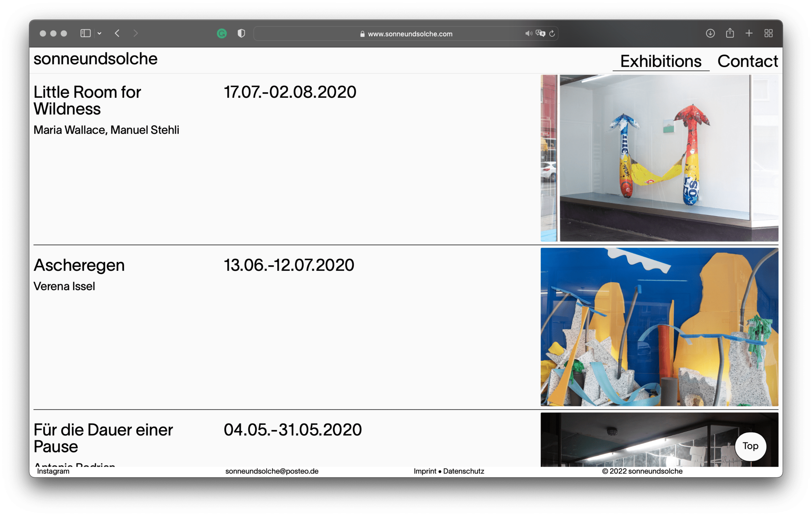Click © 2022 sonneundsolche footer text

tap(642, 471)
